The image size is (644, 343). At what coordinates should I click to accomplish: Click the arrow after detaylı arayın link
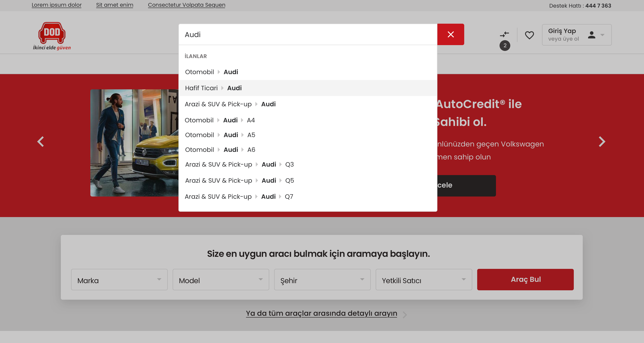pos(405,315)
